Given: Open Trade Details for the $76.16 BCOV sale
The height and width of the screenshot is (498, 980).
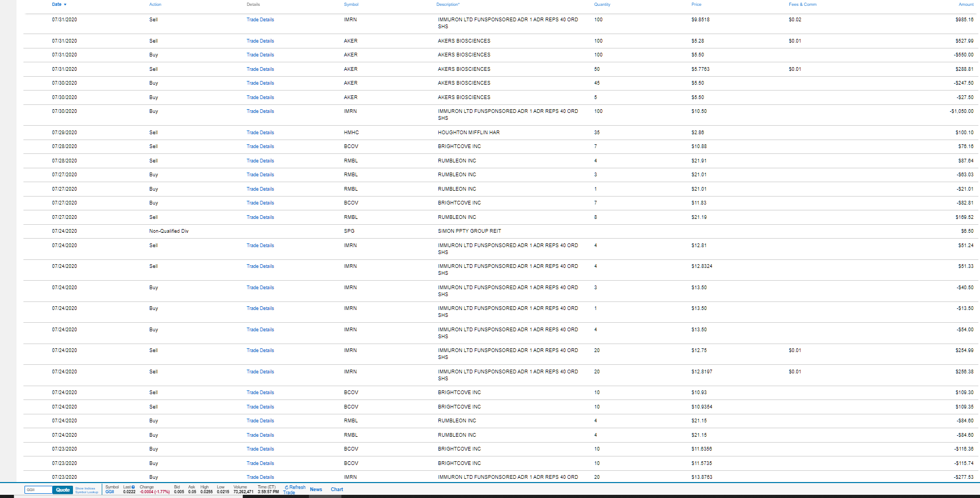Looking at the screenshot, I should [260, 146].
